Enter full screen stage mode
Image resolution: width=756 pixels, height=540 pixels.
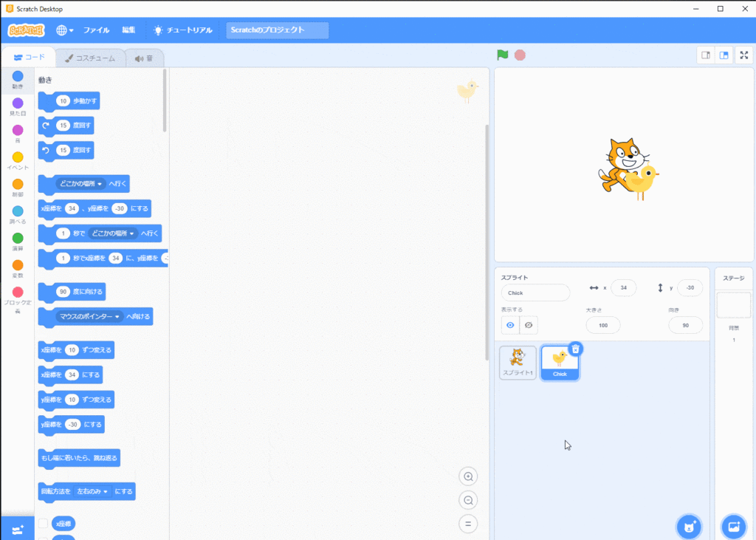(744, 55)
